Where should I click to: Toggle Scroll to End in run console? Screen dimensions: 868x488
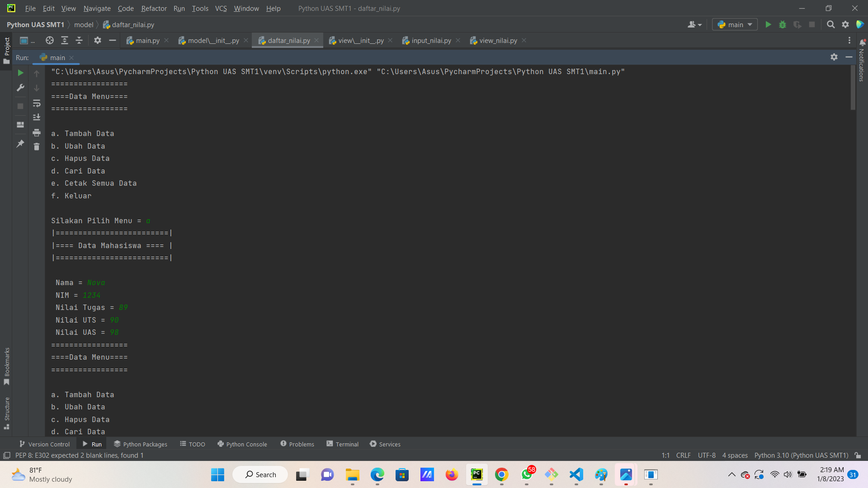37,117
